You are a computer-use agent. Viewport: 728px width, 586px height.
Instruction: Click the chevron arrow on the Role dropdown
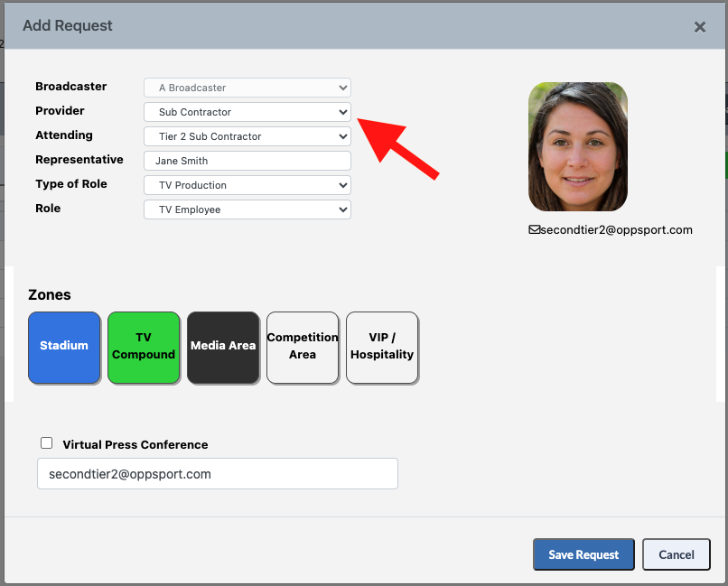(342, 209)
